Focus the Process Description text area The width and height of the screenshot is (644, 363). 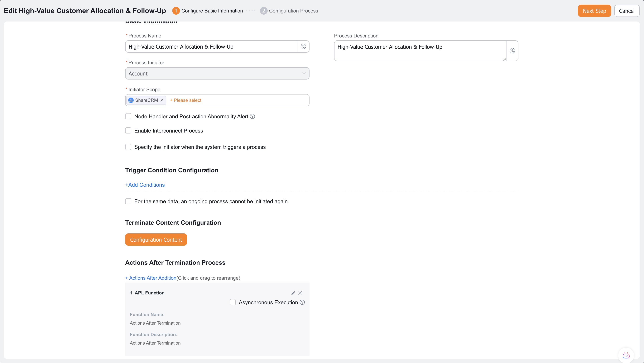point(421,51)
